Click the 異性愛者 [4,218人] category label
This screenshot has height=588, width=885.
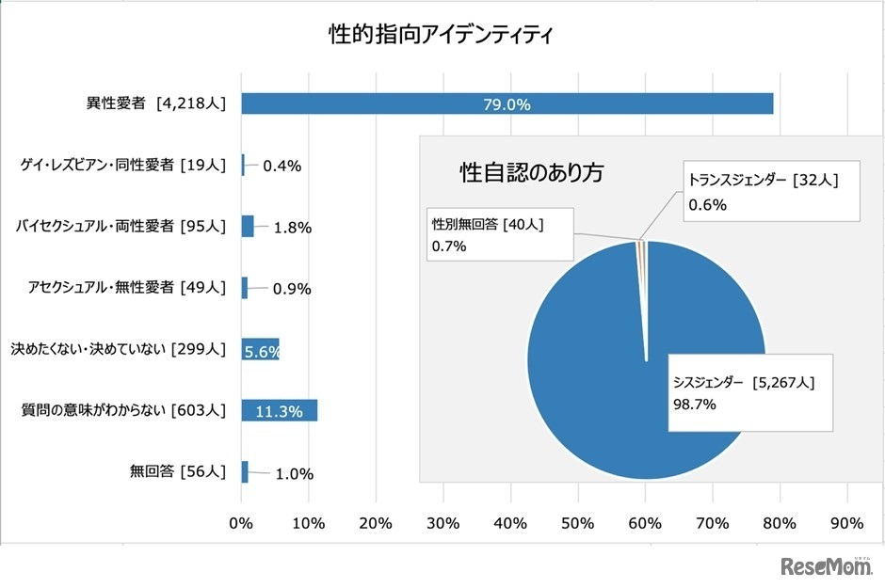(152, 103)
